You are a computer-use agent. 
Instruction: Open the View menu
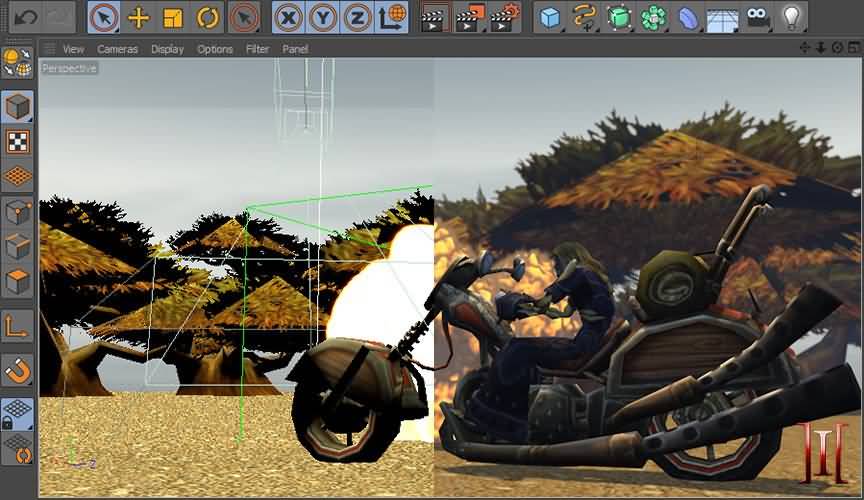(73, 49)
